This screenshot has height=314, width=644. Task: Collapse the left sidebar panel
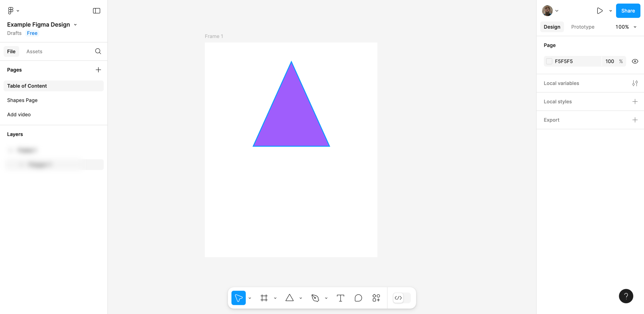click(97, 11)
